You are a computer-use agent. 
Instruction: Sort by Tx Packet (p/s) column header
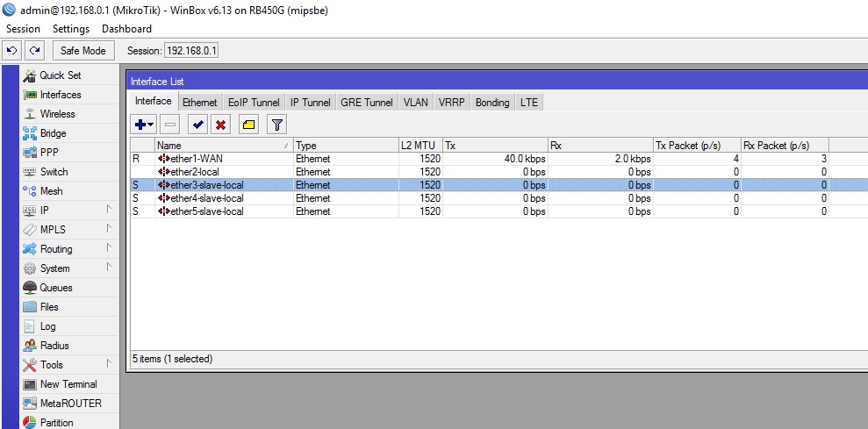(x=697, y=146)
